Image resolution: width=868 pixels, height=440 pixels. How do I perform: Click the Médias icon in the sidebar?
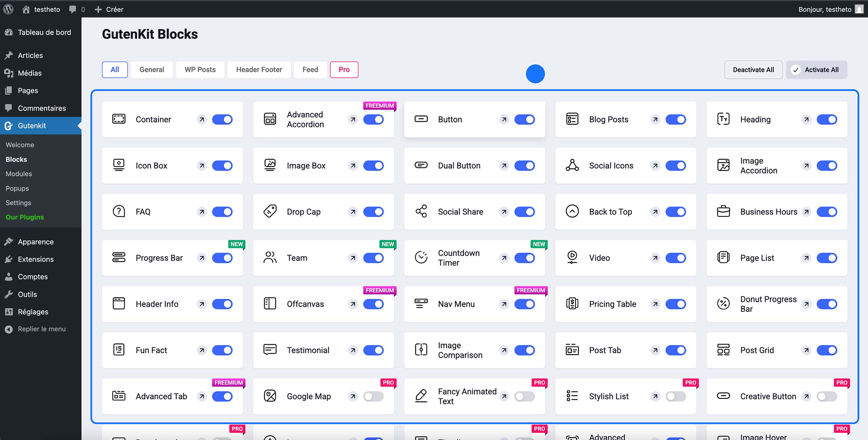pyautogui.click(x=9, y=73)
